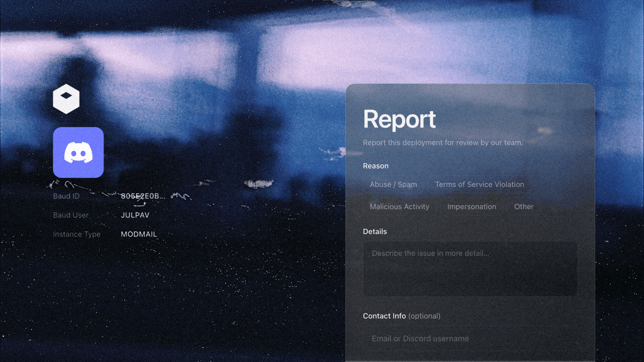The height and width of the screenshot is (362, 644).
Task: Click the Instance Type label
Action: [76, 234]
